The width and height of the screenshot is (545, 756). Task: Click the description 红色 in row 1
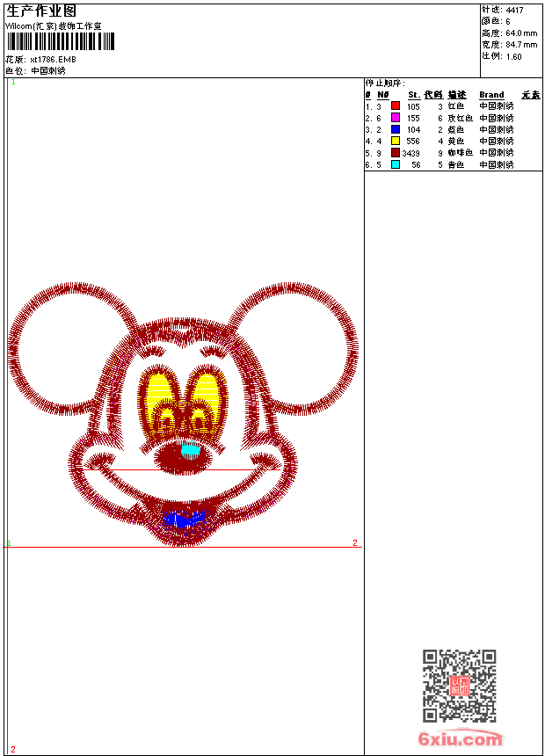(x=455, y=106)
